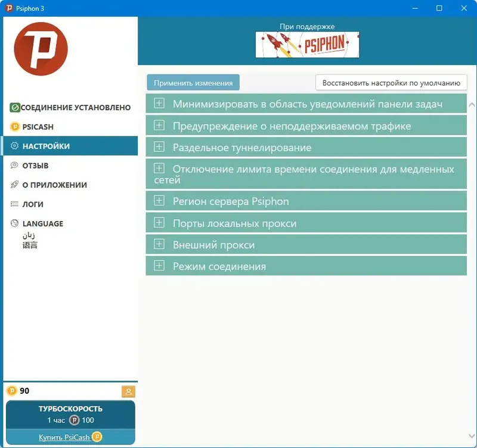477x448 pixels.
Task: Click the coin icon next to Купить PsiCash
Action: pyautogui.click(x=97, y=437)
